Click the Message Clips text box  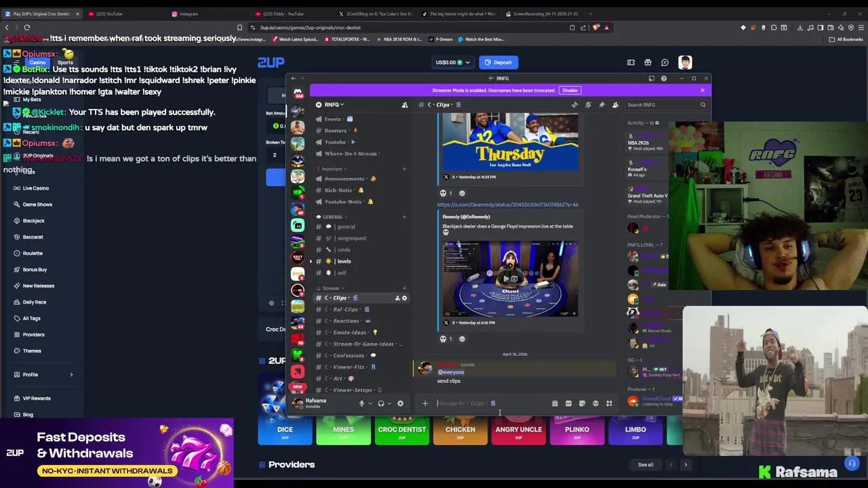click(x=492, y=403)
